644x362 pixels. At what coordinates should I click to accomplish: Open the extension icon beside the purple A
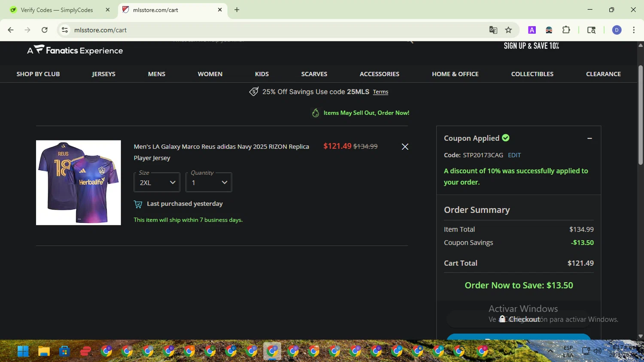coord(549,30)
